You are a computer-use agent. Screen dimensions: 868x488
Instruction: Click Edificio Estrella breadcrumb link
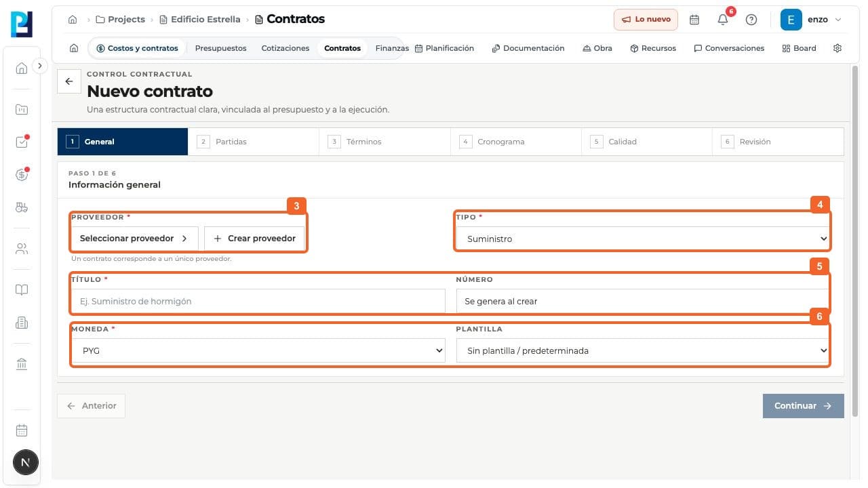[200, 20]
